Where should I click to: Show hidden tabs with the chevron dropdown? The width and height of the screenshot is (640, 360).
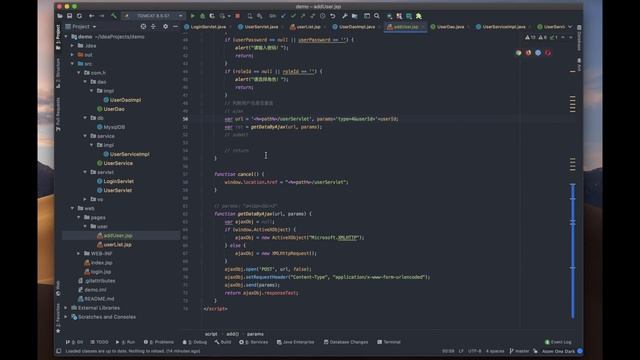tap(570, 27)
